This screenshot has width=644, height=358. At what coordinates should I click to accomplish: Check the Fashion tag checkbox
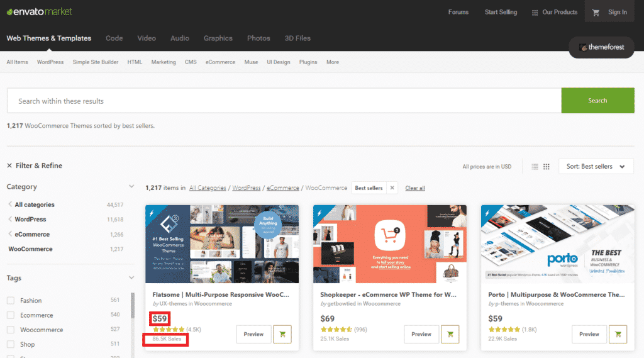(x=11, y=301)
